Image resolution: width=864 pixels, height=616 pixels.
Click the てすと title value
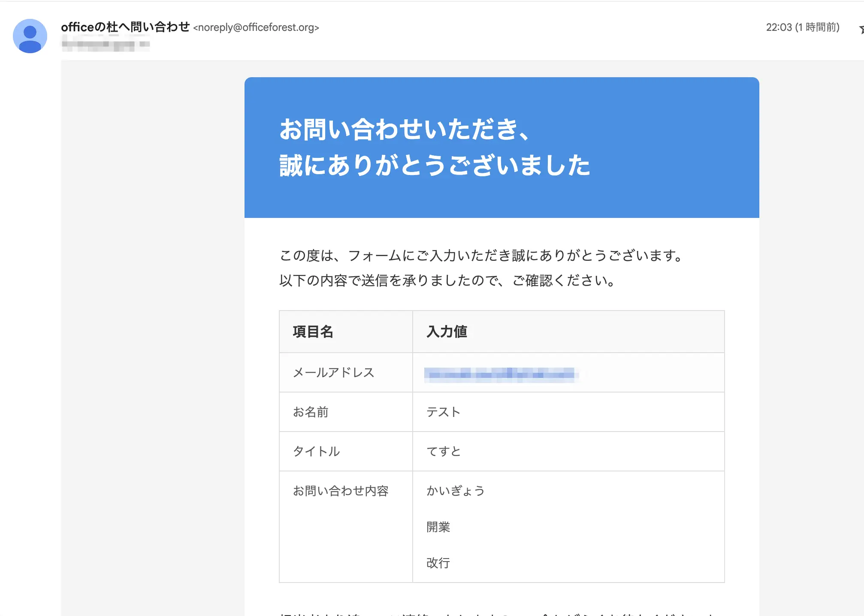click(443, 451)
